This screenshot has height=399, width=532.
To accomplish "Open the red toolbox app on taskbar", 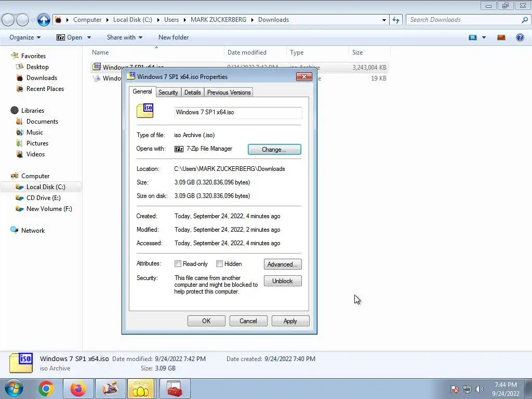I will click(175, 389).
